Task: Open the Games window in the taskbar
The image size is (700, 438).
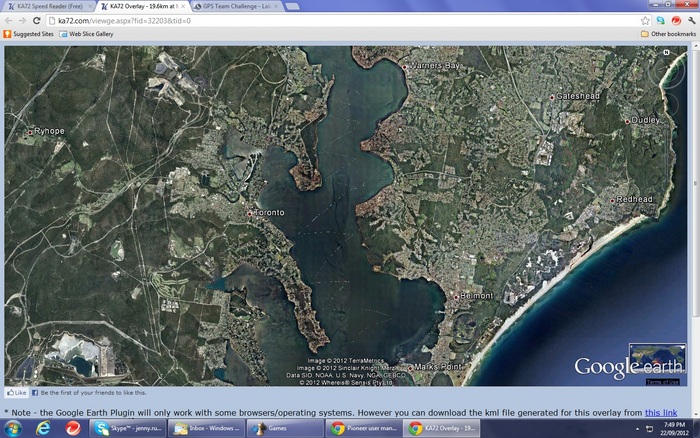Action: pyautogui.click(x=285, y=428)
